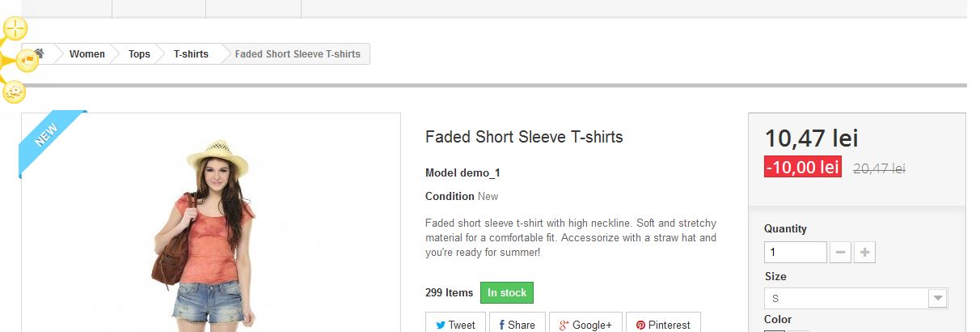Go to Women breadcrumb
The image size is (980, 332).
(87, 54)
